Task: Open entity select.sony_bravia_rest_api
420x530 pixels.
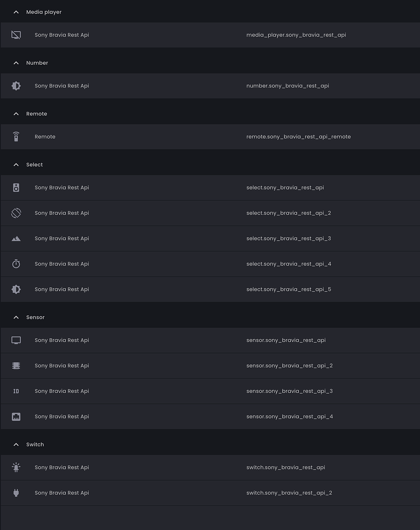Action: pos(211,188)
